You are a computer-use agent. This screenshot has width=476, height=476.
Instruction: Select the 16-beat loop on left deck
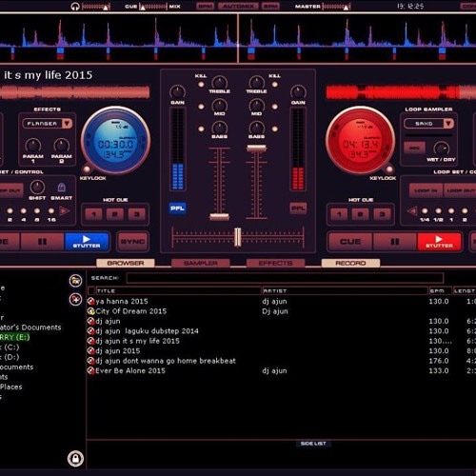(51, 210)
